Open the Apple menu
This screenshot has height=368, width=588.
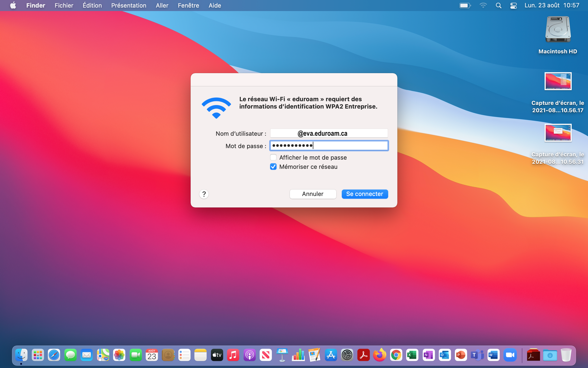pyautogui.click(x=13, y=5)
